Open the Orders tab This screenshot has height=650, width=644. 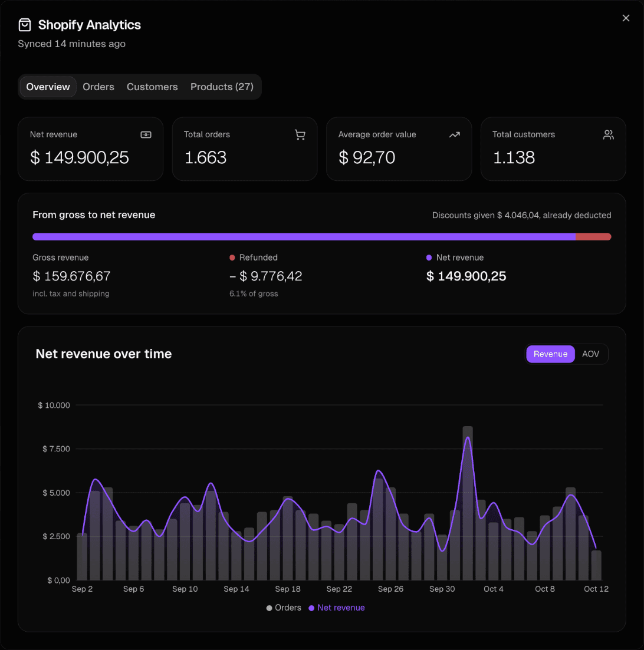click(98, 87)
